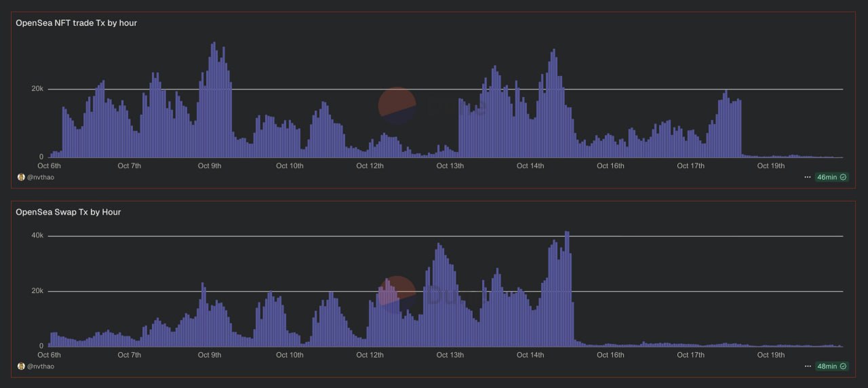Open @nvthao profile link under Swap Tx chart
Viewport: 868px width, 388px height.
coord(40,366)
